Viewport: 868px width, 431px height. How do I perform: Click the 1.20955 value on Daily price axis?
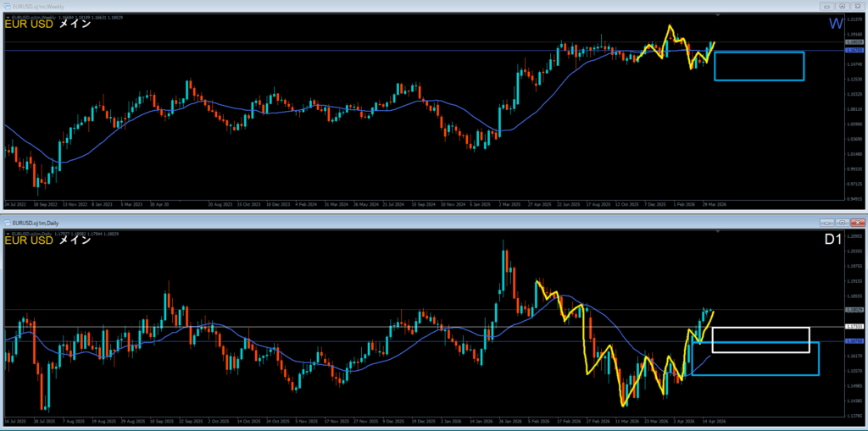pyautogui.click(x=853, y=237)
